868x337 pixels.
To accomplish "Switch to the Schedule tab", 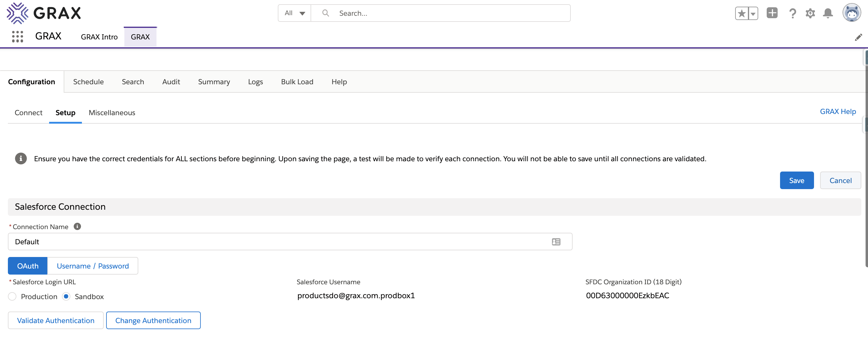I will pos(88,82).
